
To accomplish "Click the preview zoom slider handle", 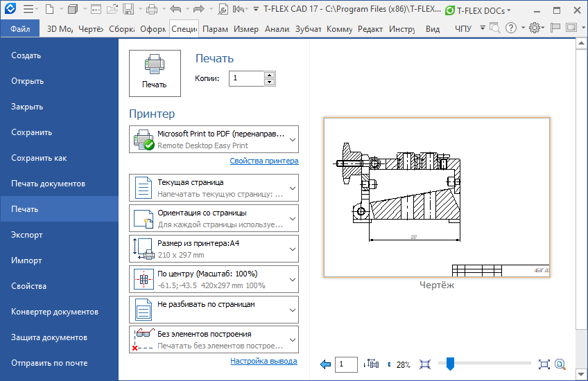I will (450, 362).
